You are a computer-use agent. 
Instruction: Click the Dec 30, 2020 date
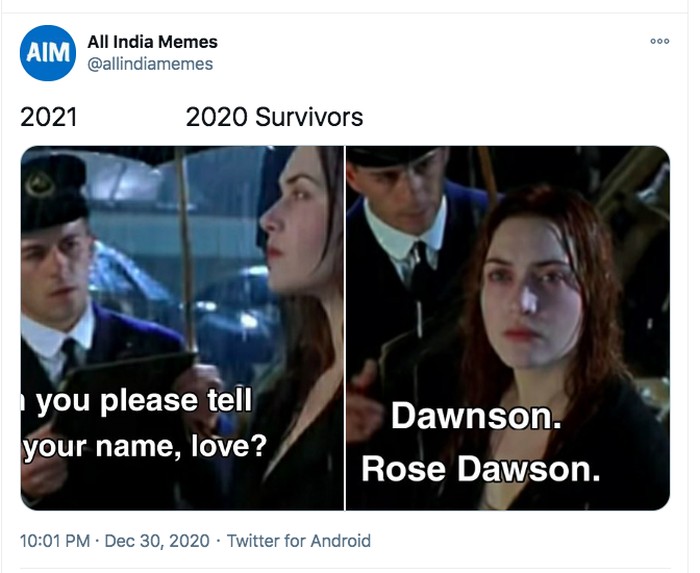157,541
